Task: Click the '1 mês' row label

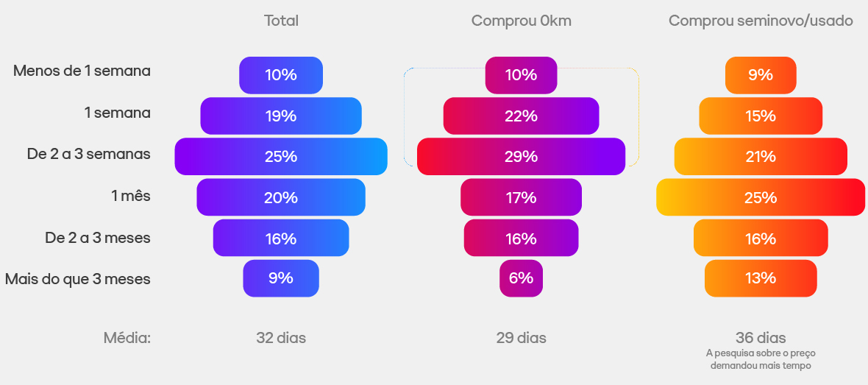Action: coord(130,197)
